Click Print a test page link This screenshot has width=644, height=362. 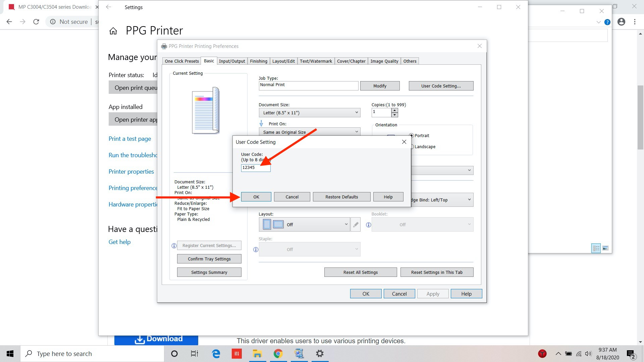pos(130,139)
